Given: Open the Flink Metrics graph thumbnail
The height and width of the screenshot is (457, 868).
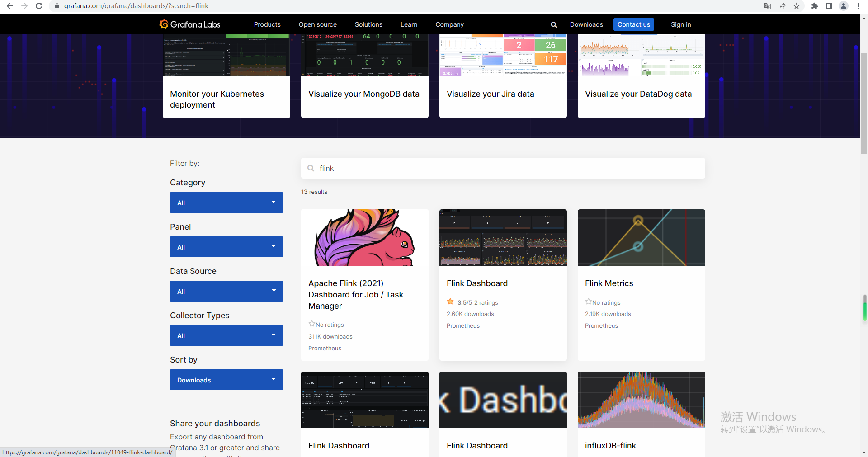Looking at the screenshot, I should click(x=642, y=237).
